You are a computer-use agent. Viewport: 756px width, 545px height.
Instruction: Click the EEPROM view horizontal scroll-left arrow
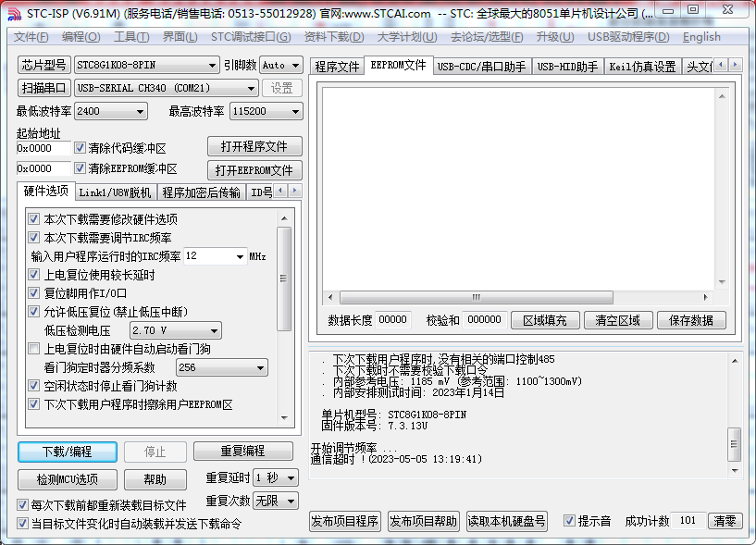point(330,297)
